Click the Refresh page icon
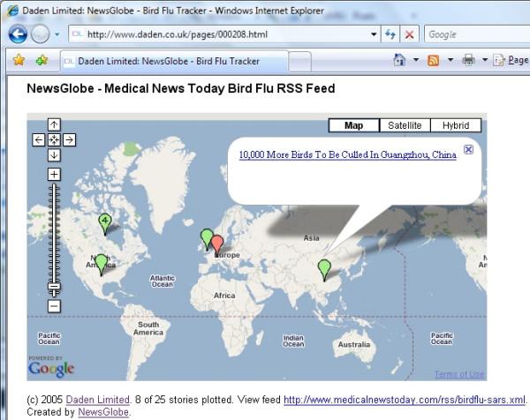Image resolution: width=530 pixels, height=420 pixels. pos(390,34)
